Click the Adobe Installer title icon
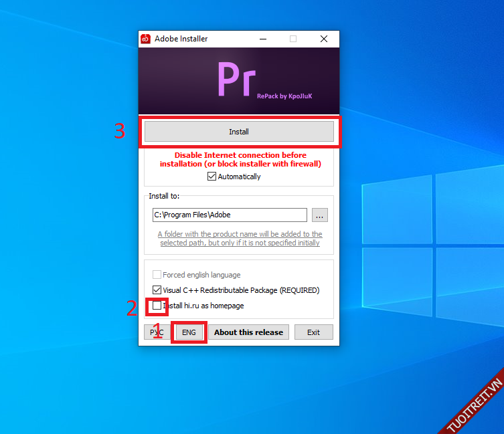This screenshot has width=504, height=434. coord(146,39)
